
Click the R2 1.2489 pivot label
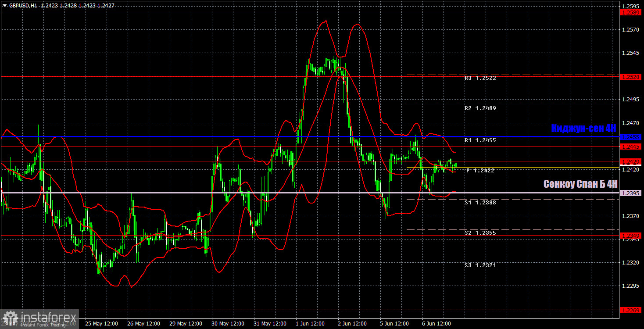[x=480, y=108]
